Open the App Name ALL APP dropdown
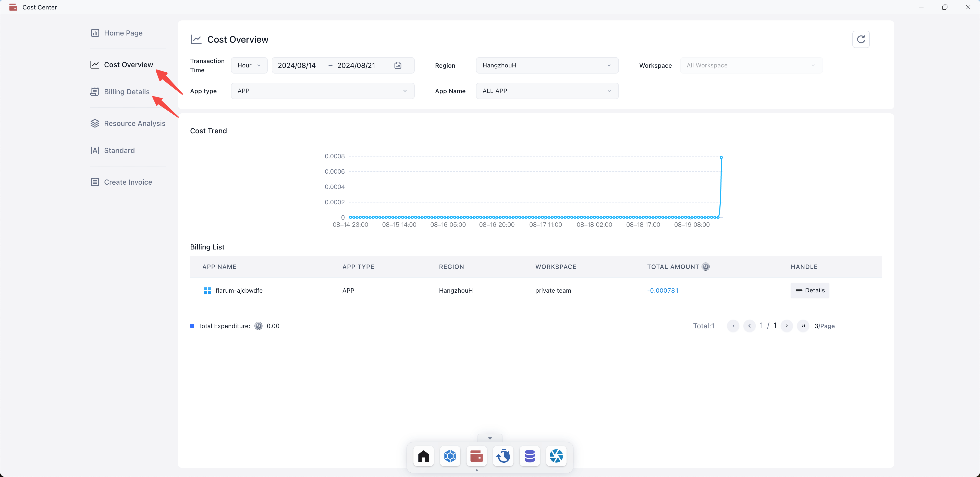Viewport: 980px width, 477px height. 547,91
